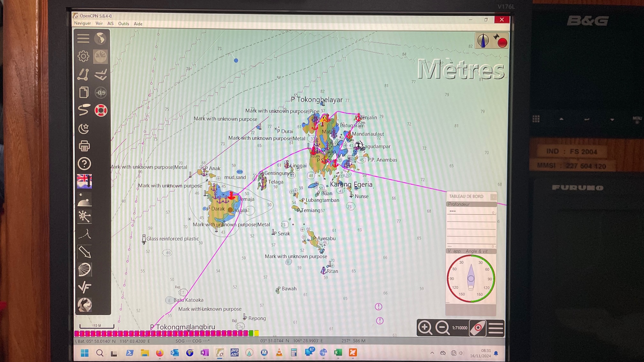This screenshot has width=644, height=362.
Task: Open the Naviguer menu
Action: tap(82, 23)
